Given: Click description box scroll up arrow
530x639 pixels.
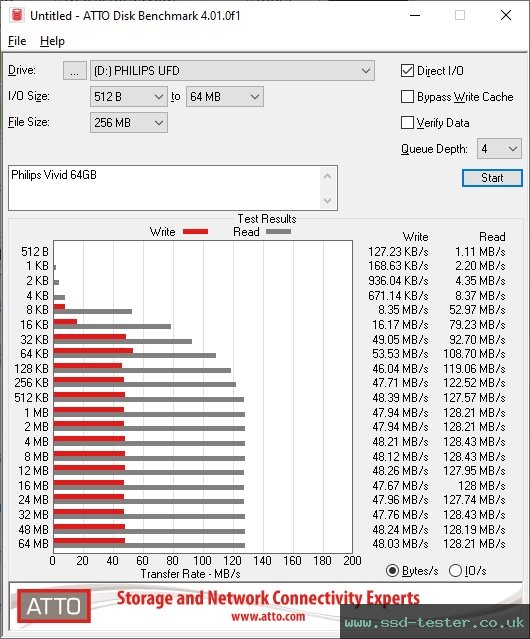Looking at the screenshot, I should [328, 176].
